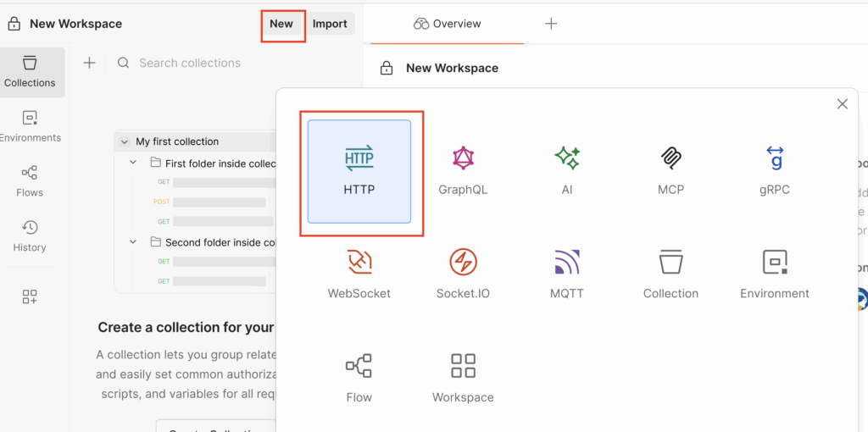
Task: Open a new tab with plus icon
Action: pos(551,24)
